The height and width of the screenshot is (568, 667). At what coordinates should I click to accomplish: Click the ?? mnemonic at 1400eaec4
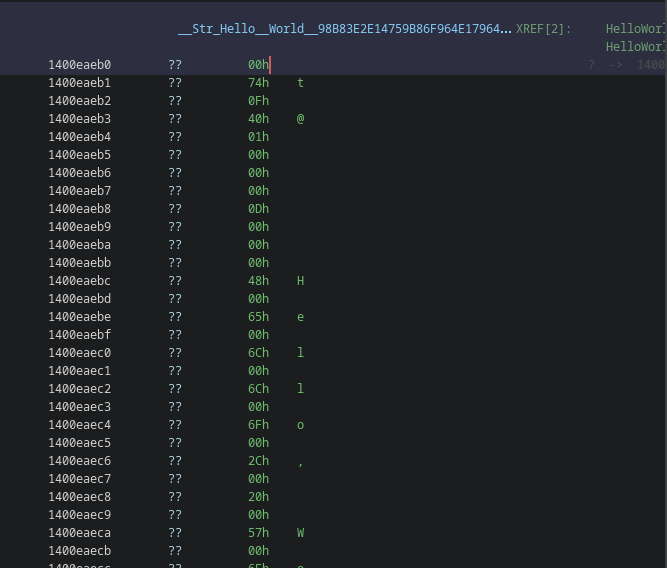tap(175, 425)
